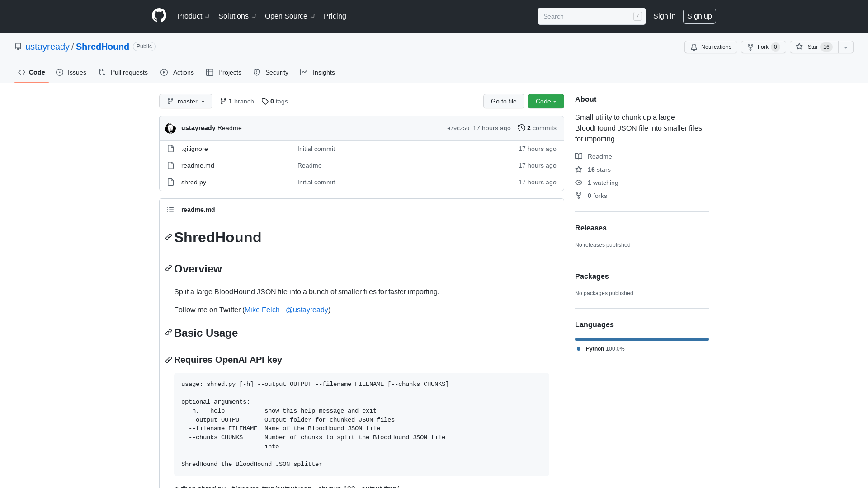868x488 pixels.
Task: Star the repository
Action: pyautogui.click(x=814, y=47)
